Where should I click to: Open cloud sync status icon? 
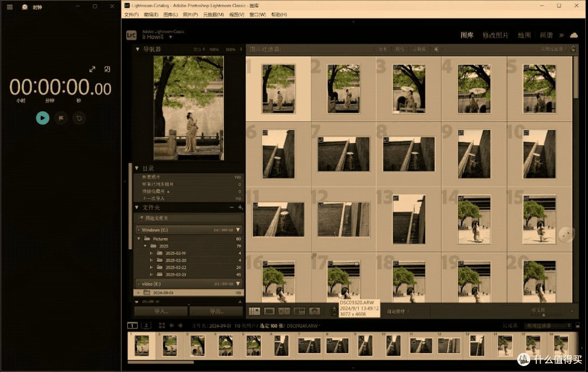coord(574,35)
